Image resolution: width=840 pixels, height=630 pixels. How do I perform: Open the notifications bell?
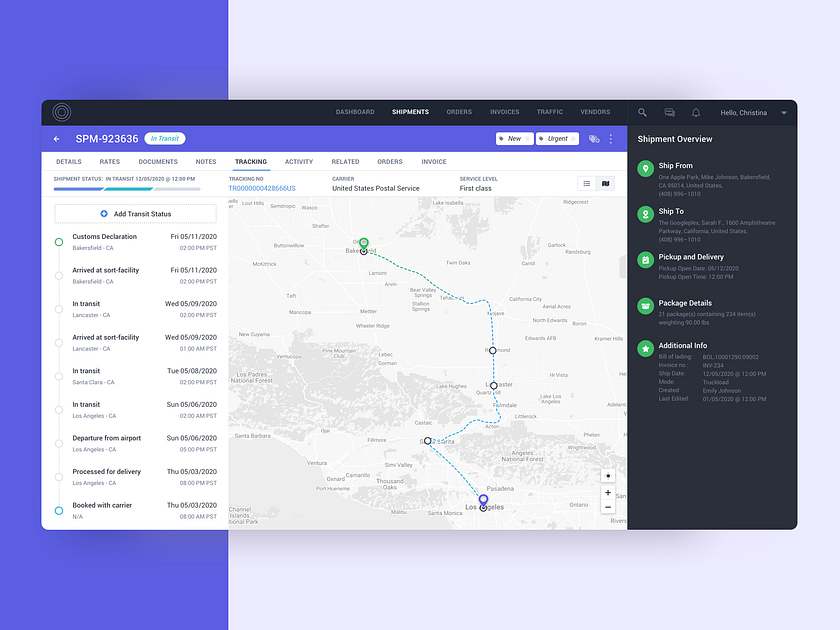click(696, 112)
